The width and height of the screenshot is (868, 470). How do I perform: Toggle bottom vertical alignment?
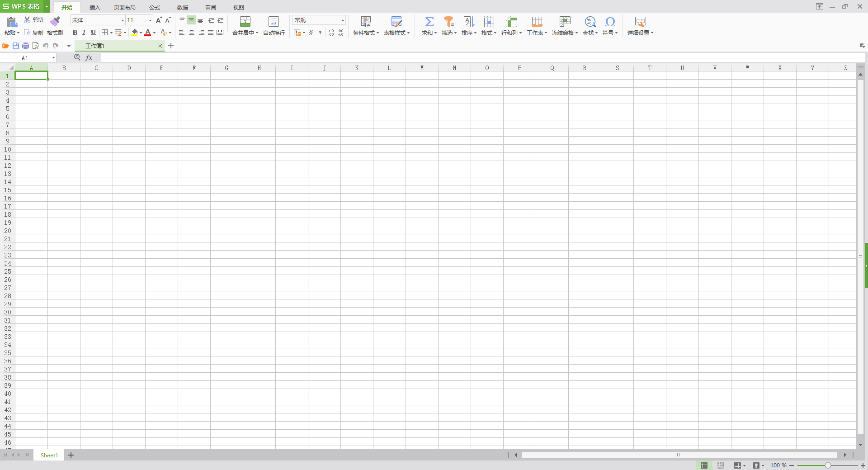click(200, 20)
